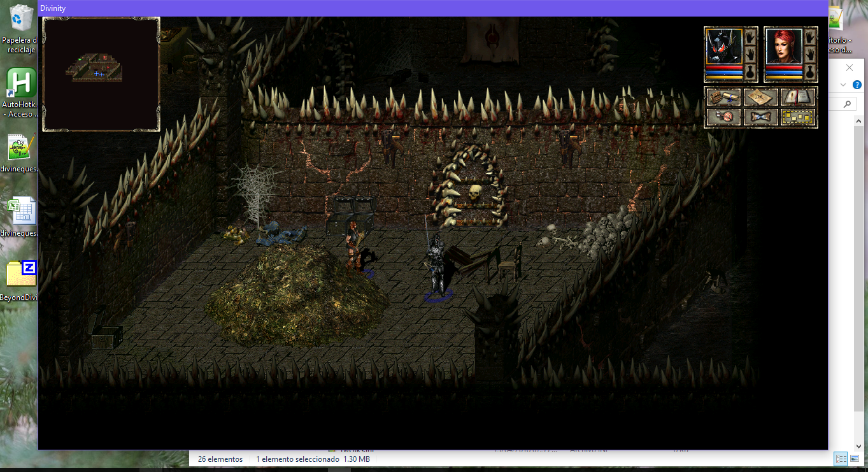Click the pile of skulls in the corner
Screen dimensions: 868x472
[x=604, y=232]
